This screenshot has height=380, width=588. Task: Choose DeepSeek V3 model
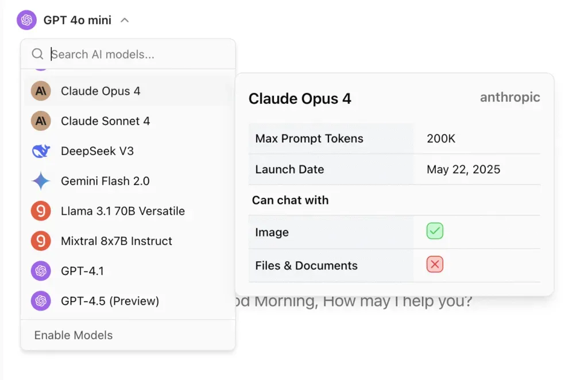pyautogui.click(x=97, y=151)
